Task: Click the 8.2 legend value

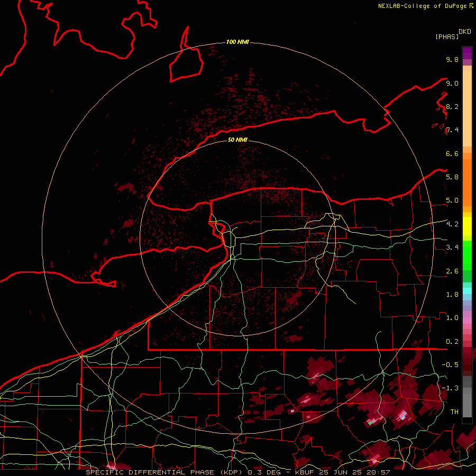Action: [452, 106]
